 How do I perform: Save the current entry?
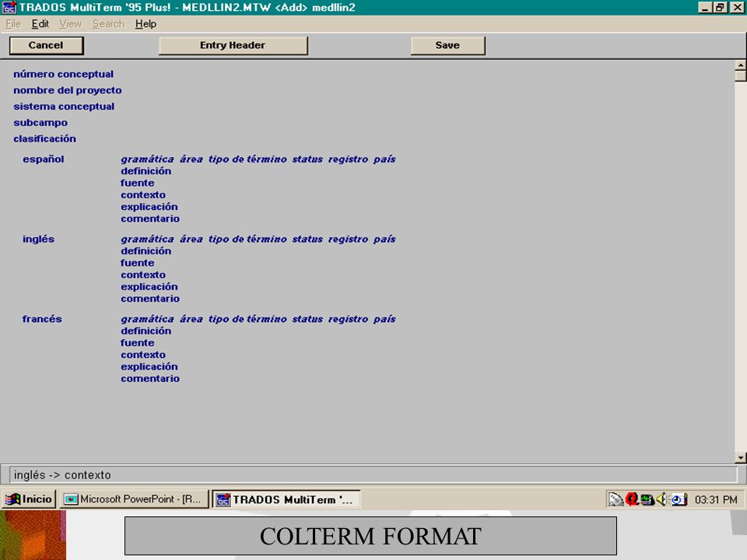click(448, 46)
